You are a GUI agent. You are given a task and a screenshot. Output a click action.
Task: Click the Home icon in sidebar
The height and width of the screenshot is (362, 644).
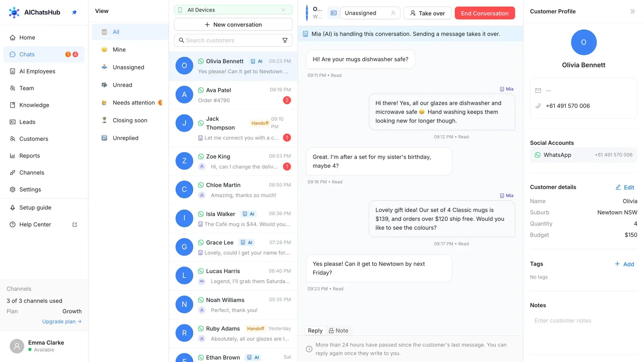pyautogui.click(x=12, y=37)
